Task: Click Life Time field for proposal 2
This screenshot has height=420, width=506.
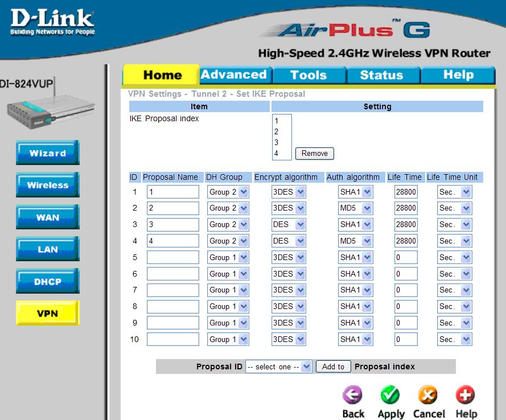Action: 406,208
